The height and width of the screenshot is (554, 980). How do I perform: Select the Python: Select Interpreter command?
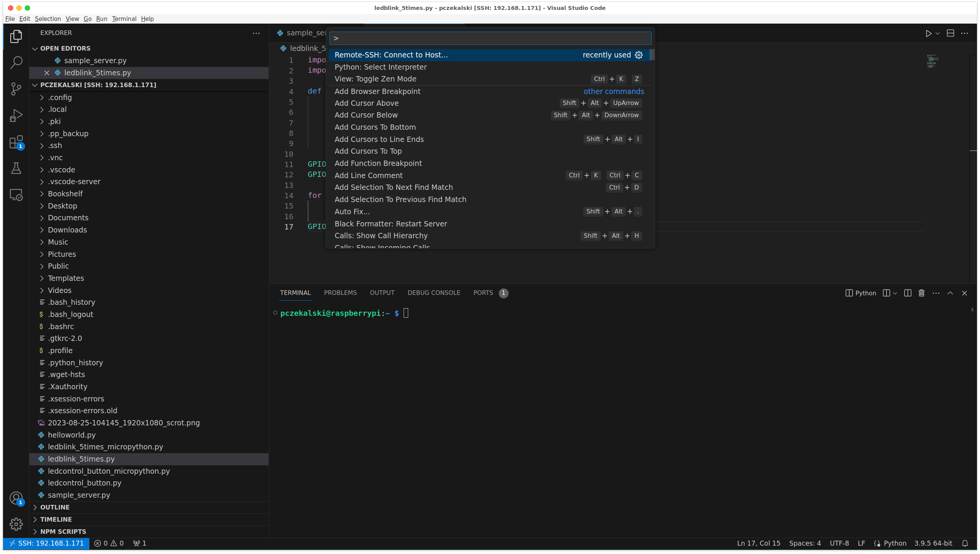tap(380, 67)
